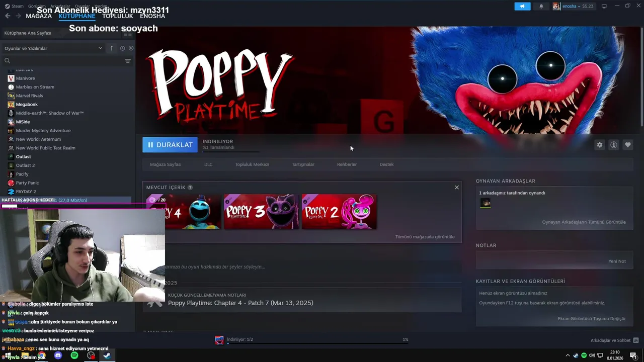The height and width of the screenshot is (362, 644).
Task: Open Windows notification center icon
Action: pos(633,355)
